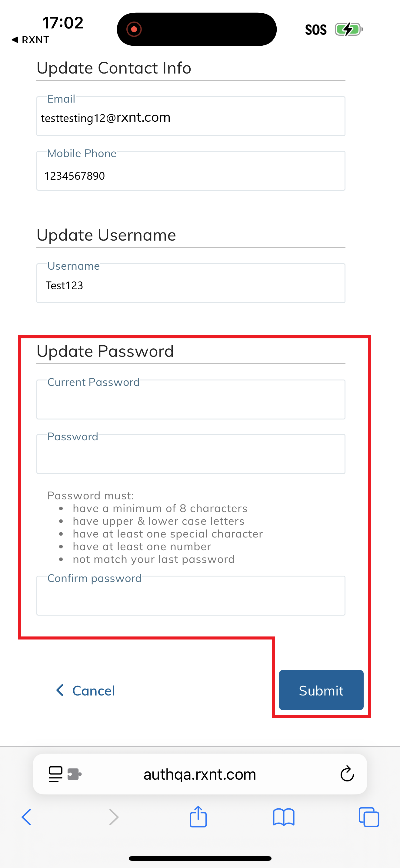400x868 pixels.
Task: Tap the authqa.rxnt.com address bar
Action: coord(200,774)
